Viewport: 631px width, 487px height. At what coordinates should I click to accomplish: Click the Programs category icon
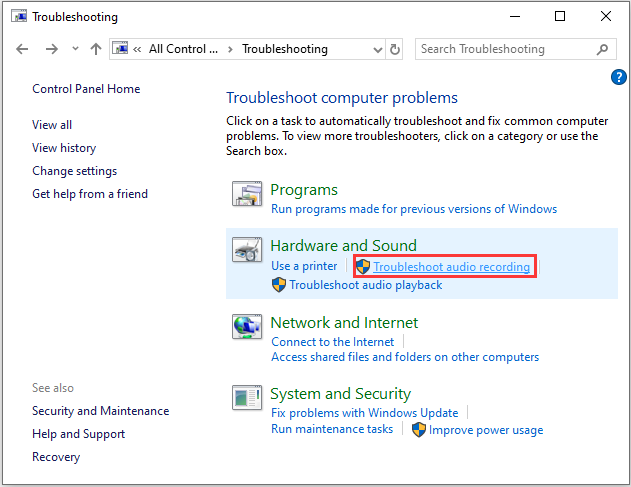[247, 194]
